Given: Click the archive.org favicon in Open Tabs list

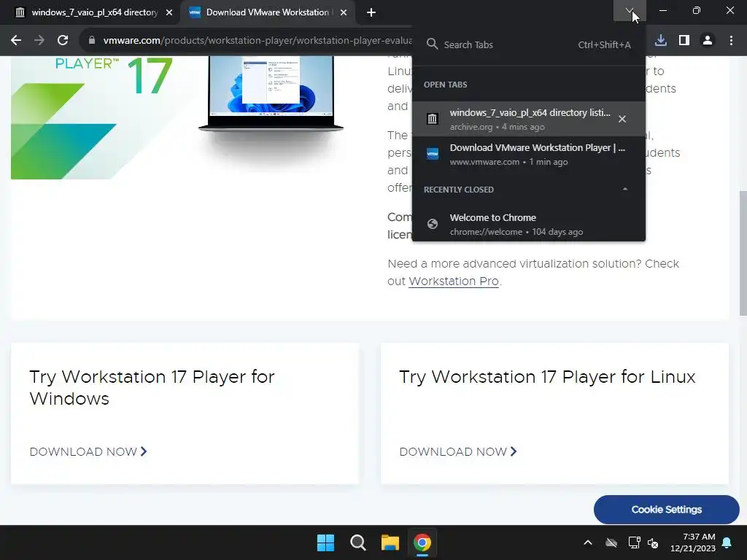Looking at the screenshot, I should click(x=432, y=119).
